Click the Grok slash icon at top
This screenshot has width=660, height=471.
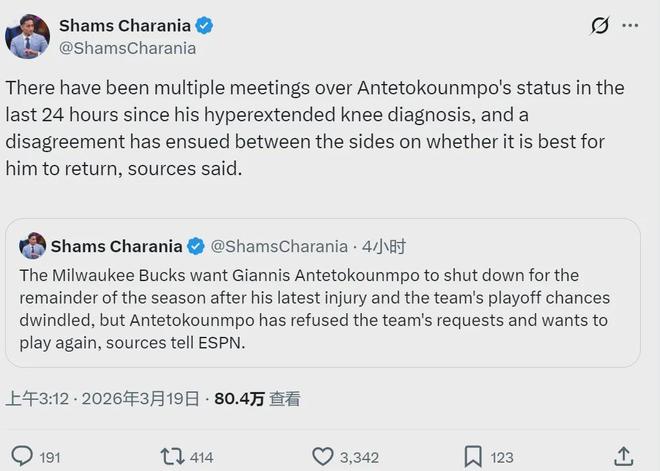(x=600, y=26)
